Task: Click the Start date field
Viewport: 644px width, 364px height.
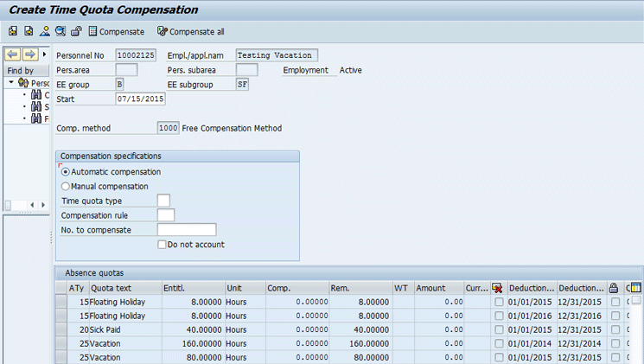Action: click(140, 99)
